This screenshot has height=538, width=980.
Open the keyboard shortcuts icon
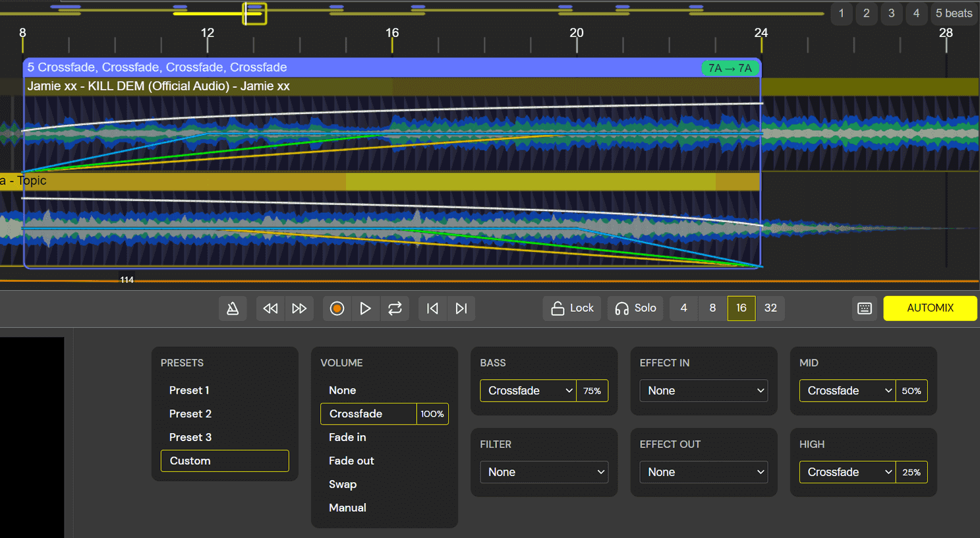point(865,308)
